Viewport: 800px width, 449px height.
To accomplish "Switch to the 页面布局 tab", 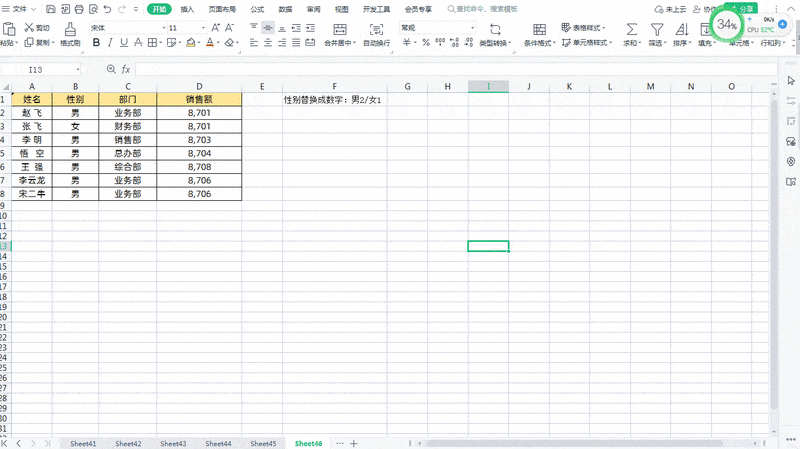I will click(222, 9).
